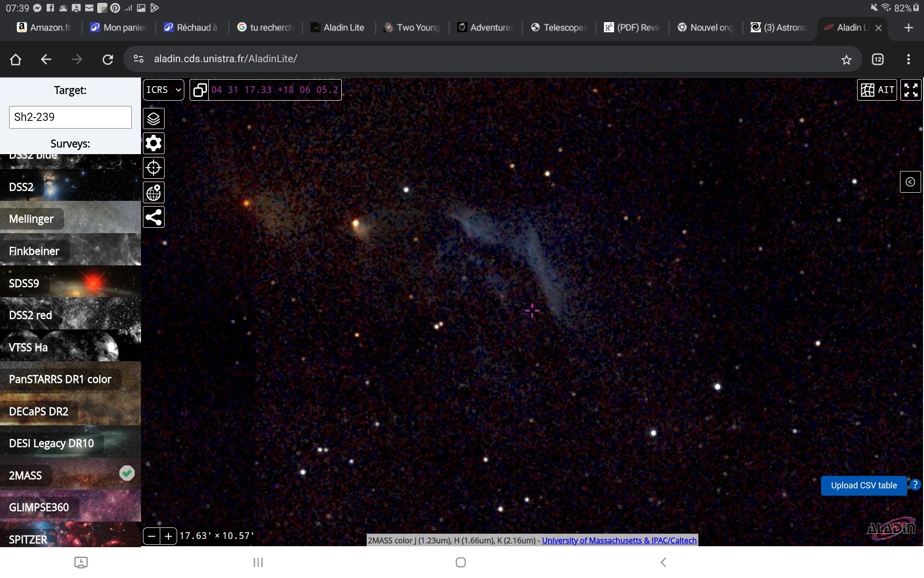Switch to the first Aladin Lite tab
The image size is (924, 578).
tap(338, 27)
